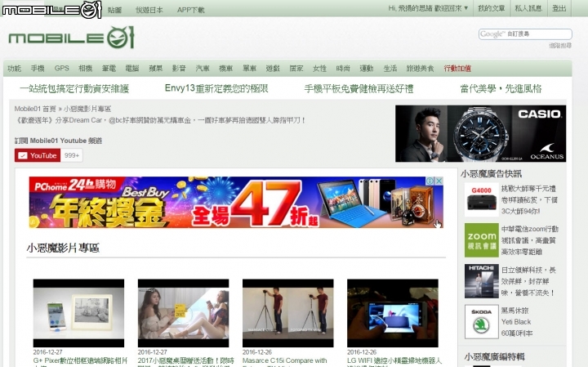This screenshot has width=588, height=367.
Task: Click the YouTube subscribe button
Action: [x=38, y=155]
